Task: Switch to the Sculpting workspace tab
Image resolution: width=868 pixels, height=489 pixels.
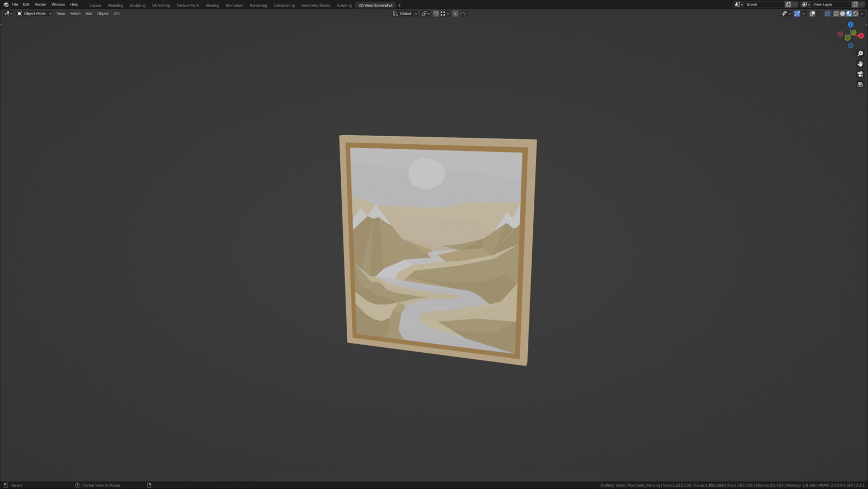Action: [137, 5]
